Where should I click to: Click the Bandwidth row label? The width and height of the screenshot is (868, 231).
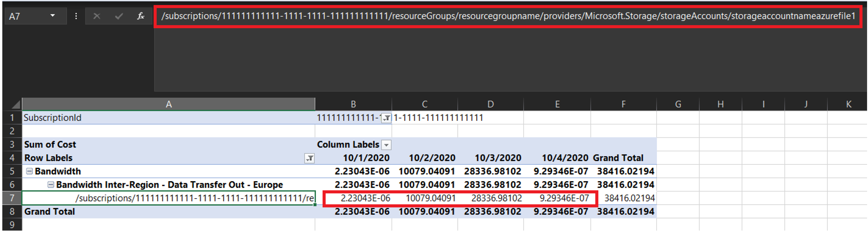pos(58,172)
